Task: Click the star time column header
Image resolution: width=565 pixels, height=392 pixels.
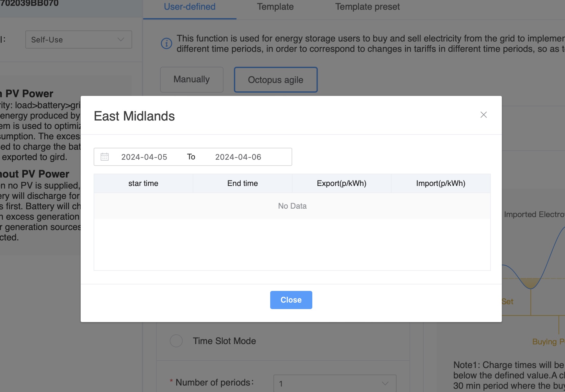Action: (x=143, y=183)
